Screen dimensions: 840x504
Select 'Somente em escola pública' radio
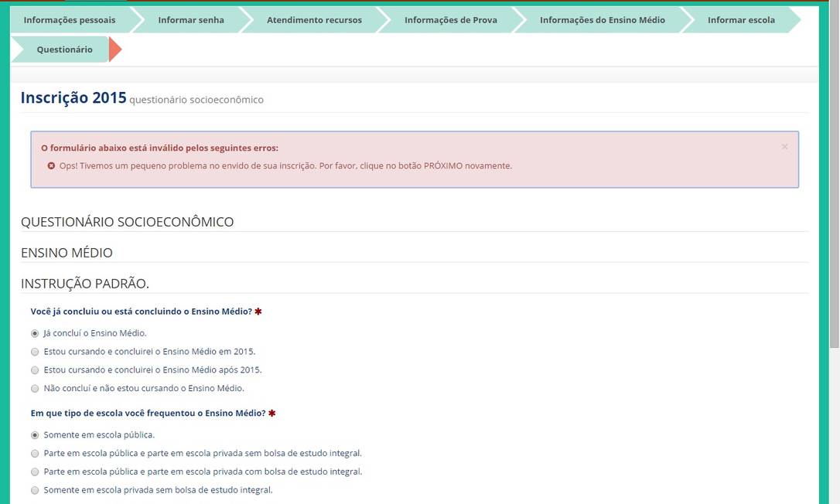[35, 435]
